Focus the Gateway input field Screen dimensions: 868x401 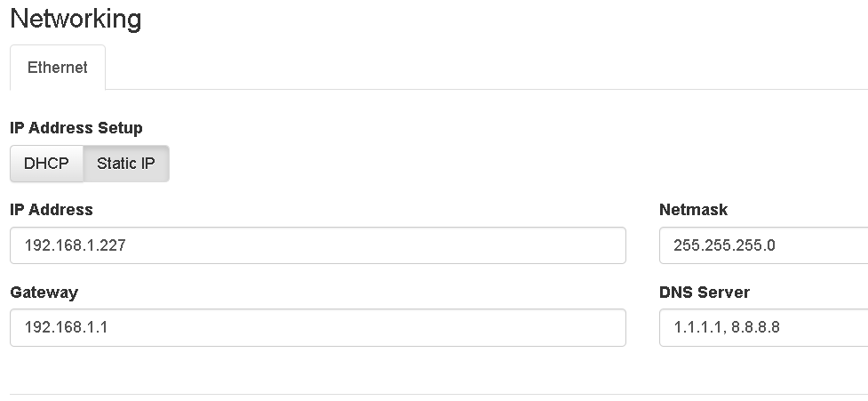tap(318, 327)
